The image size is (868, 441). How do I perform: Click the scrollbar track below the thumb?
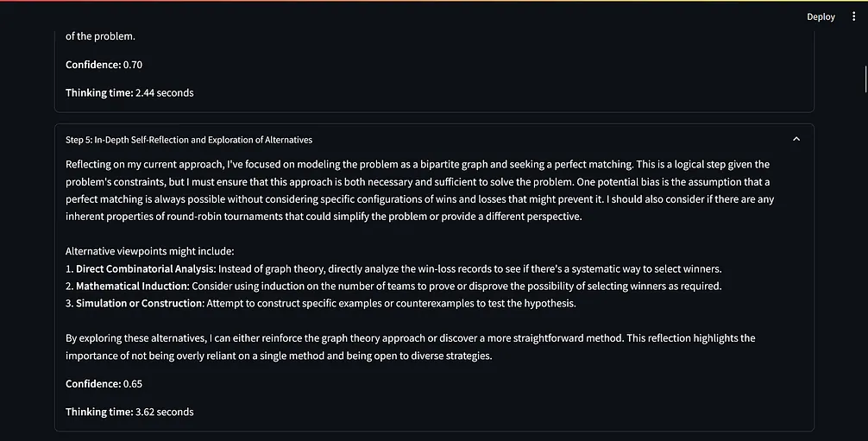point(864,259)
